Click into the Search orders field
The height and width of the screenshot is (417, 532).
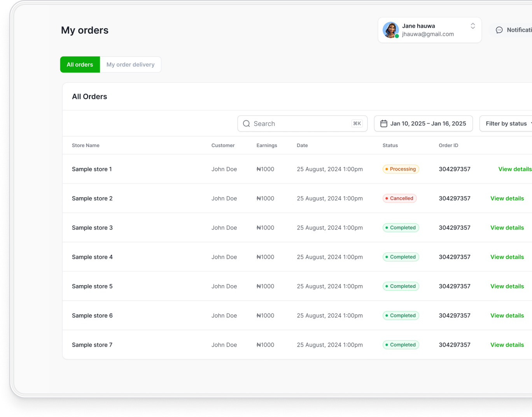point(299,124)
